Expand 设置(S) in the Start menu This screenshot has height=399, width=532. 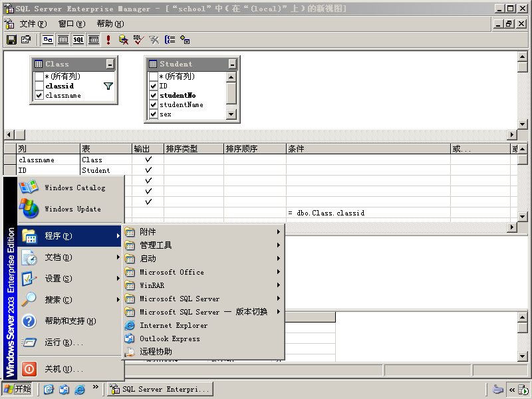(x=70, y=279)
